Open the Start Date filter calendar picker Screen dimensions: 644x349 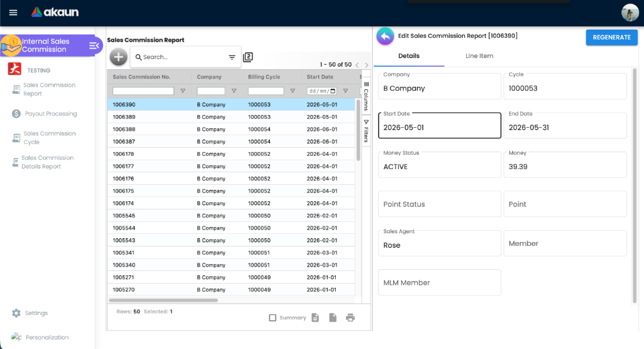point(333,91)
